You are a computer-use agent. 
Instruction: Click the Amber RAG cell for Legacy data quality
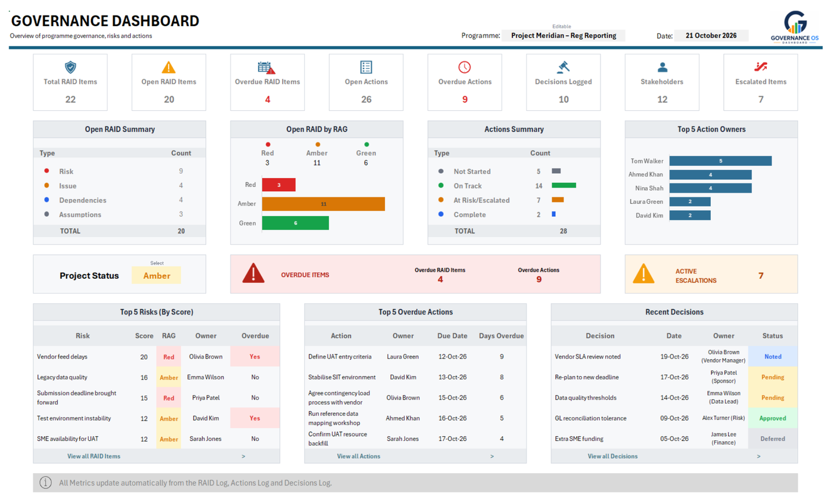click(x=169, y=377)
